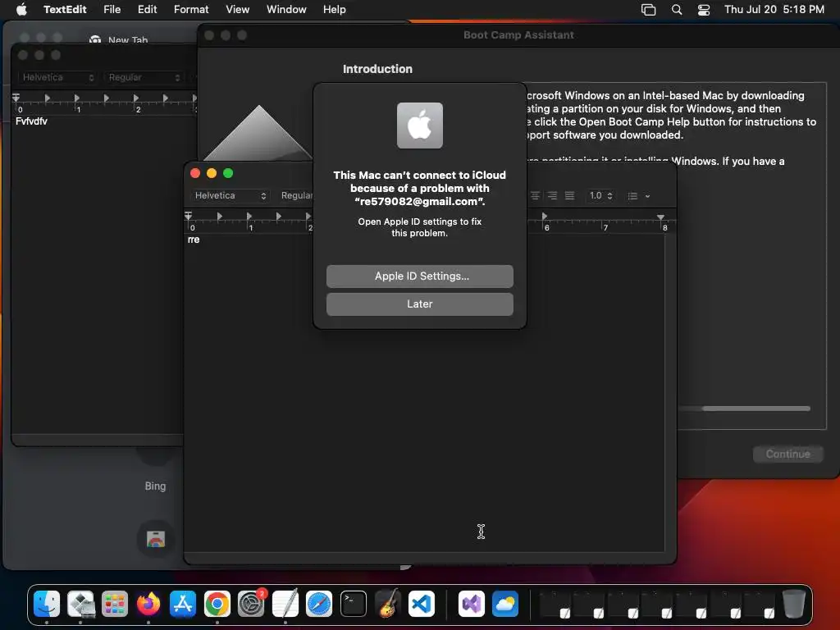This screenshot has height=630, width=840.
Task: Click the date and time in menu bar
Action: click(774, 9)
